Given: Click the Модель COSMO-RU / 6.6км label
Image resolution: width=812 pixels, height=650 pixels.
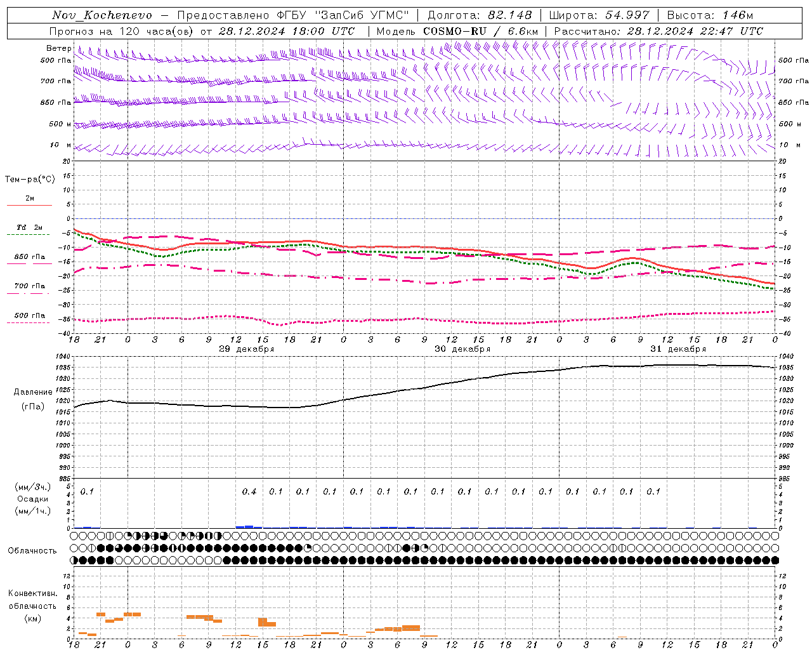Looking at the screenshot, I should pos(457,31).
